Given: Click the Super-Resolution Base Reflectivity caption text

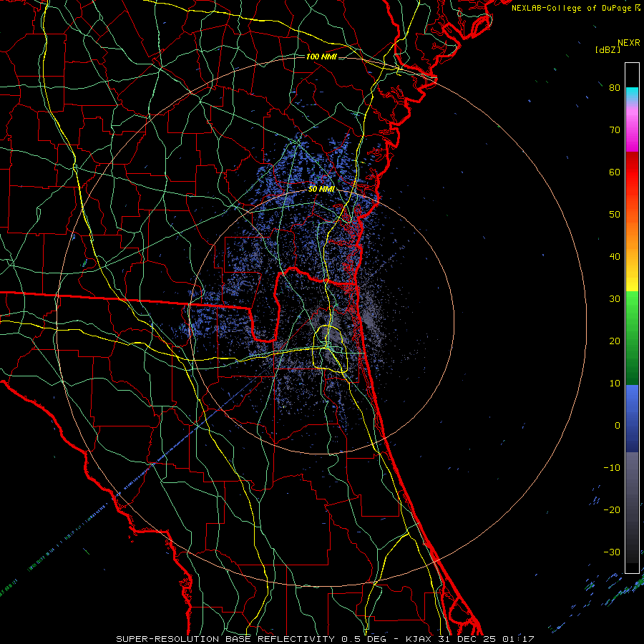Looking at the screenshot, I should 225,639.
